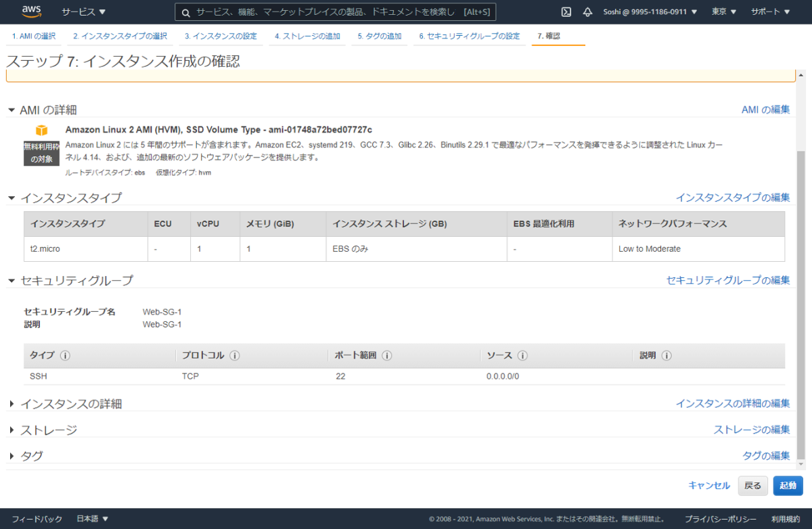Screen dimensions: 812x529
Task: Go to step 6. セキュリティグループの設定 tab
Action: tap(470, 36)
